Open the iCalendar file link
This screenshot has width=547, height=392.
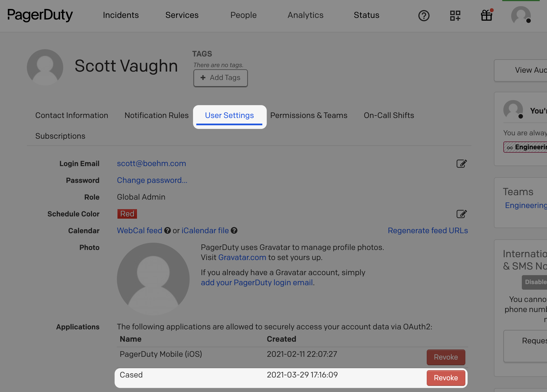pyautogui.click(x=205, y=230)
